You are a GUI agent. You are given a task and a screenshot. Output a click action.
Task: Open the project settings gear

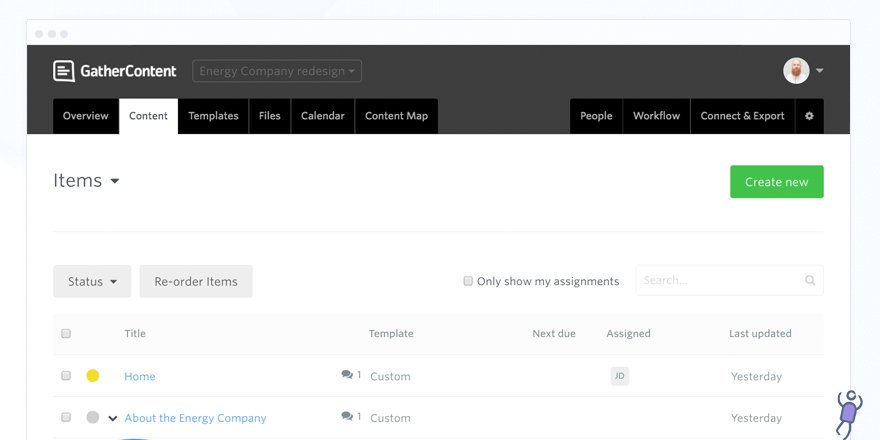coord(809,116)
